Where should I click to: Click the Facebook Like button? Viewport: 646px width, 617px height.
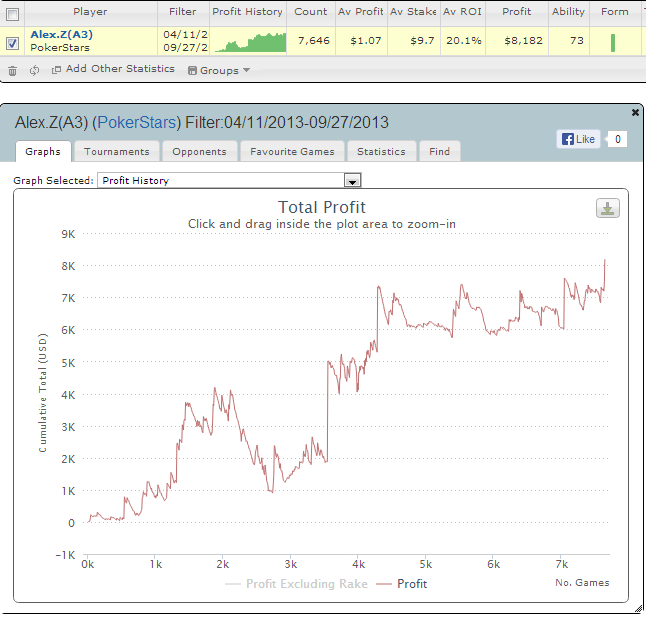tap(578, 139)
